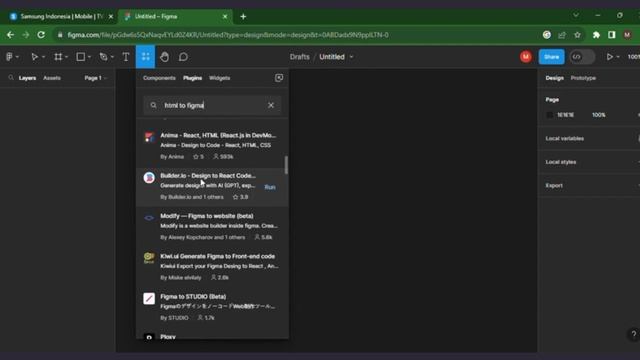Click the Figma to STUDIO plugin icon
The image size is (640, 360).
(x=149, y=298)
